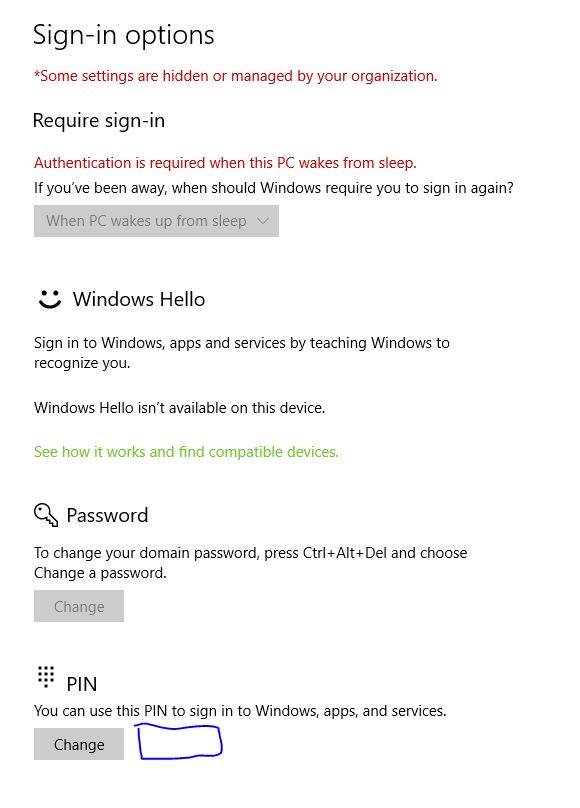Image resolution: width=580 pixels, height=808 pixels.
Task: Click the blue ink annotation near Change
Action: 178,743
